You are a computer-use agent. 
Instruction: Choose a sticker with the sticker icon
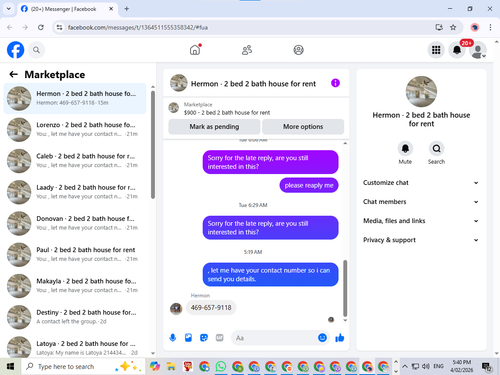point(204,338)
